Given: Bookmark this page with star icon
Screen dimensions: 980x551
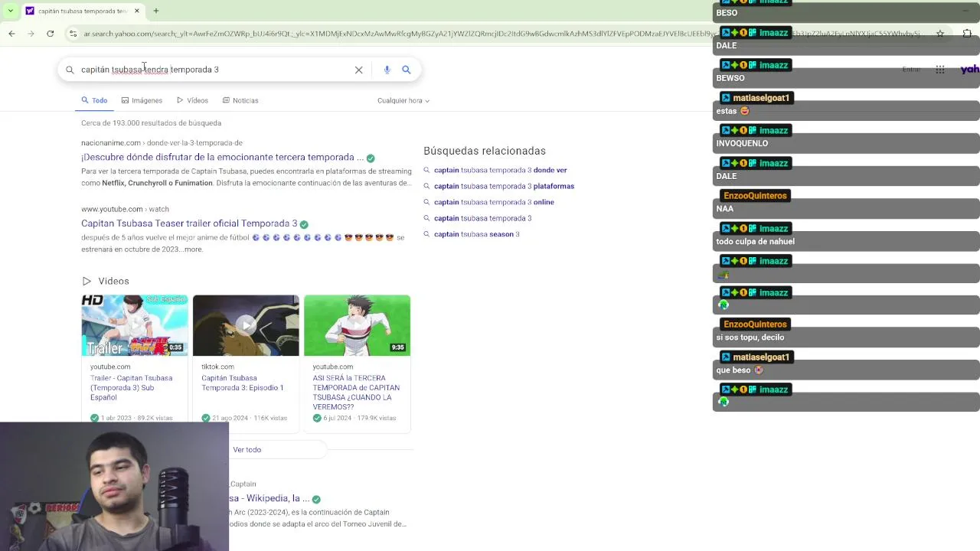Looking at the screenshot, I should tap(940, 34).
